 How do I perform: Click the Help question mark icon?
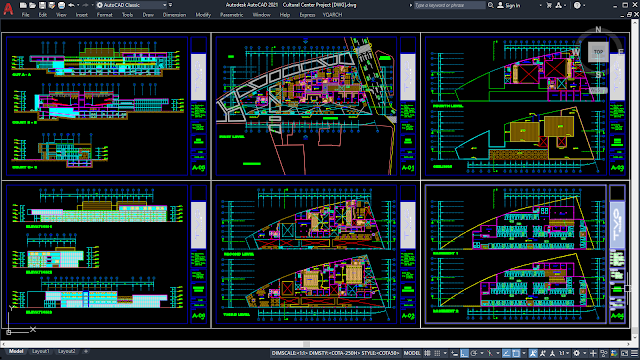click(x=577, y=5)
